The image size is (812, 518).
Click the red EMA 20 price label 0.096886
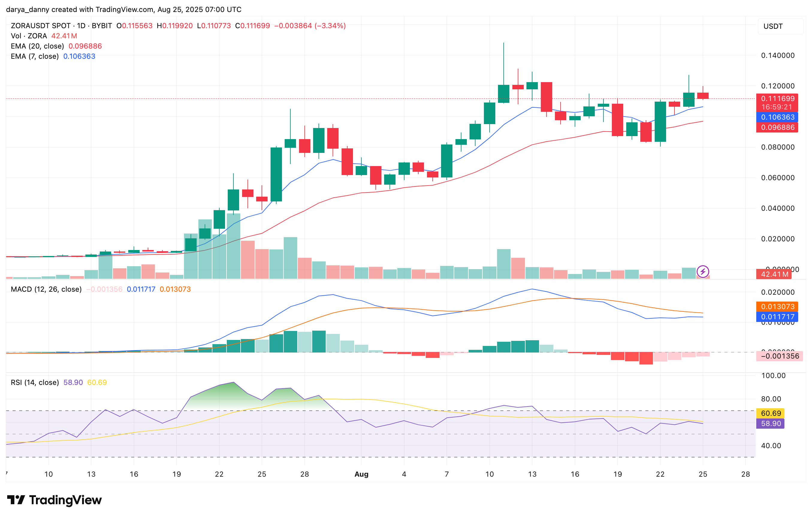(x=777, y=127)
